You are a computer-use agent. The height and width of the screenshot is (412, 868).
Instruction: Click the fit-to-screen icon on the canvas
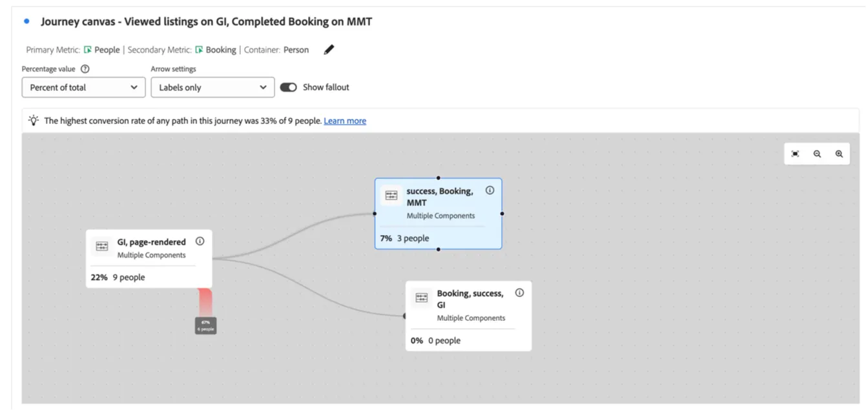click(795, 154)
